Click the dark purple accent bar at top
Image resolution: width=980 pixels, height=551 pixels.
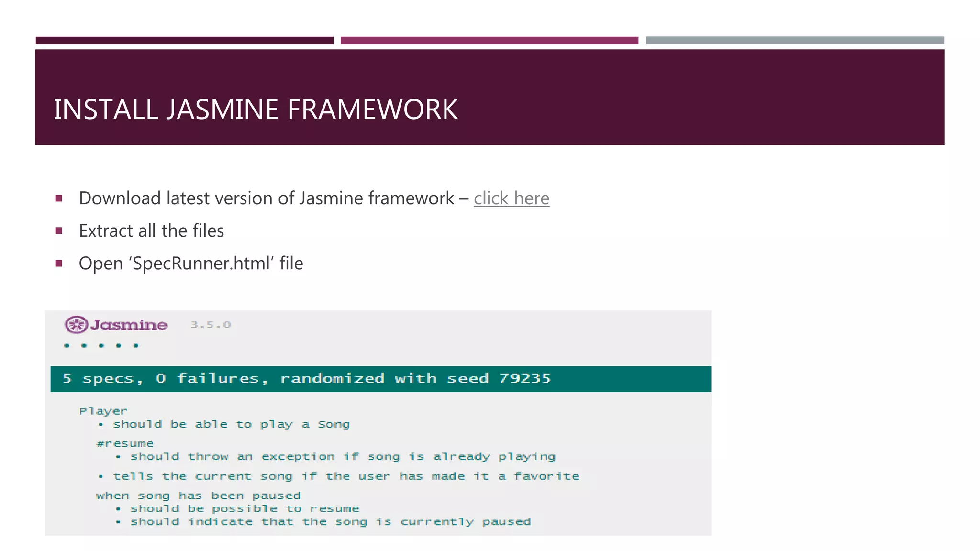pos(184,41)
